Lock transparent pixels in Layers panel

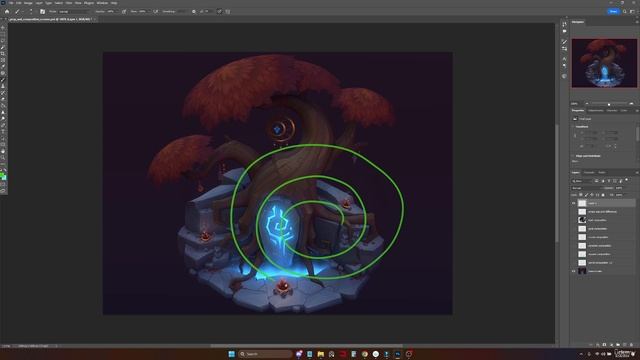point(581,195)
